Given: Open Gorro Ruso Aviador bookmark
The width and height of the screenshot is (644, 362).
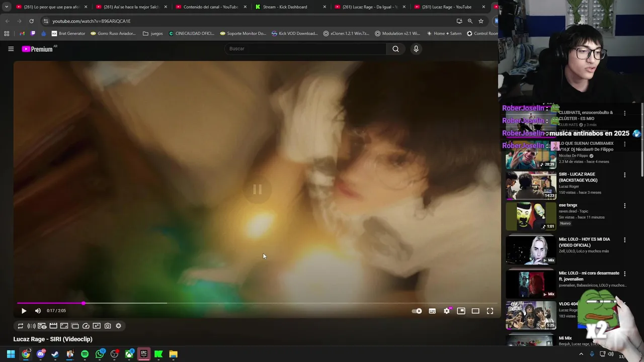Looking at the screenshot, I should [x=113, y=34].
